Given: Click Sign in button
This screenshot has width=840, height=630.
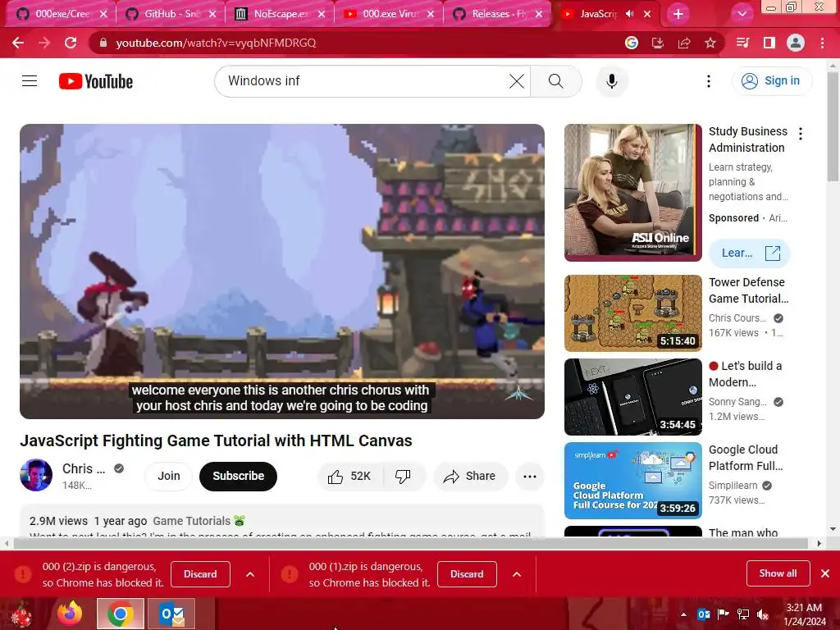Looking at the screenshot, I should [x=772, y=81].
